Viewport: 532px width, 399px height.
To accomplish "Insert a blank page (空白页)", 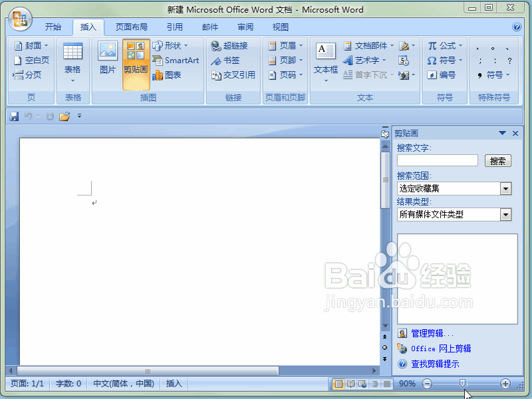I will click(31, 61).
